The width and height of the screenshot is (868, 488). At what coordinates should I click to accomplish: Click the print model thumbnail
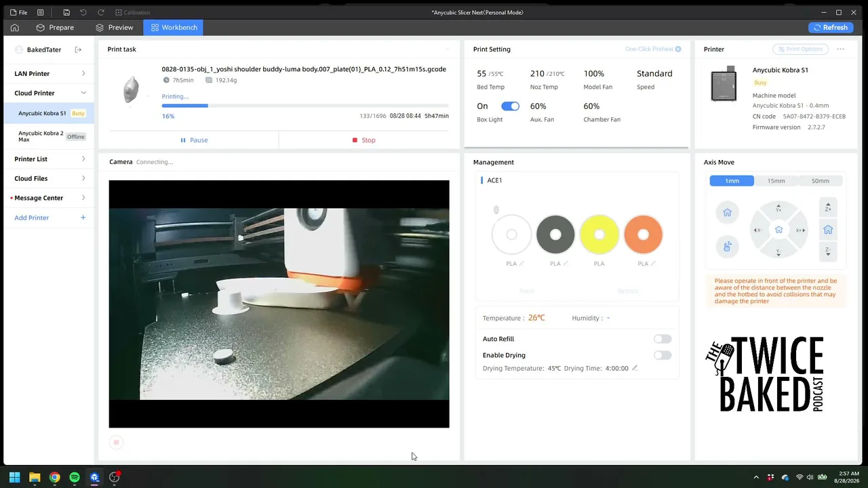pos(131,89)
